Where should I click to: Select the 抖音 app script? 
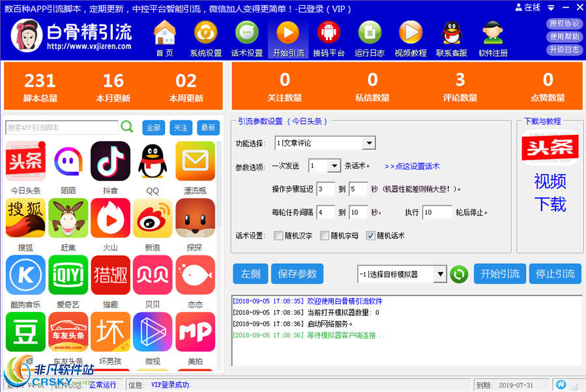point(110,161)
